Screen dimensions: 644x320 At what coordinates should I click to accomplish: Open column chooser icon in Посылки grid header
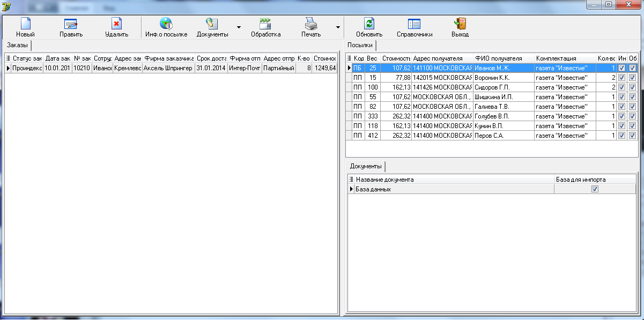pyautogui.click(x=350, y=58)
